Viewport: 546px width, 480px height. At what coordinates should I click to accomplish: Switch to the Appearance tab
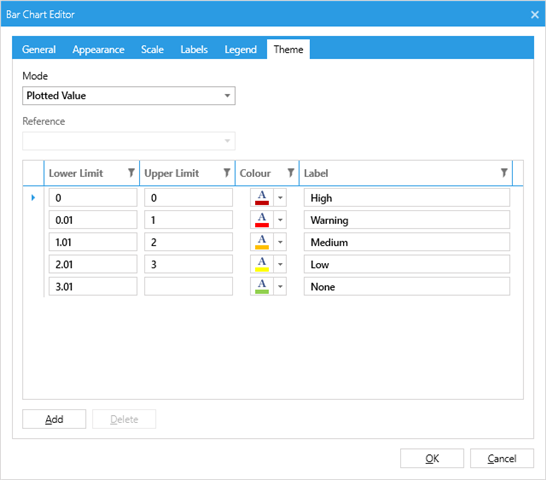(x=98, y=49)
